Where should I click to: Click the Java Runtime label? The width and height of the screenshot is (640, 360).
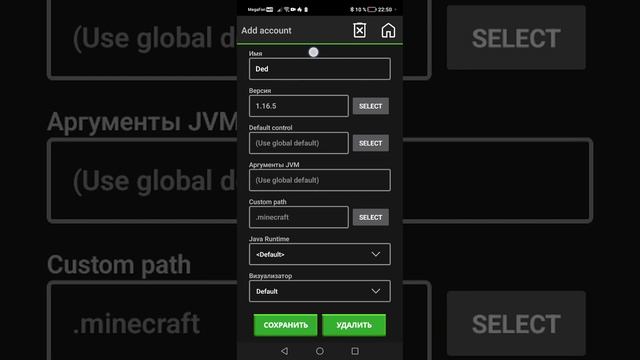coord(269,239)
